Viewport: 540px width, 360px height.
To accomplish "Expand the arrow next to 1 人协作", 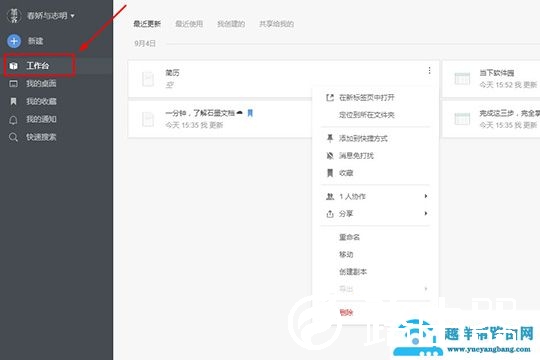I will (426, 196).
